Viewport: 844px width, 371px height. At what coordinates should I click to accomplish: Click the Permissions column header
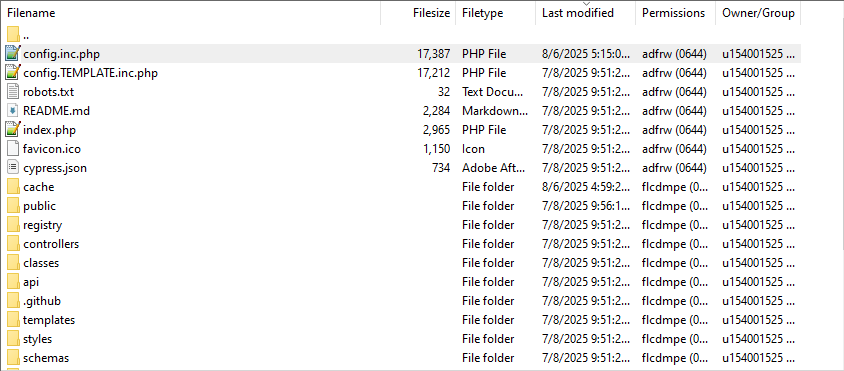676,13
